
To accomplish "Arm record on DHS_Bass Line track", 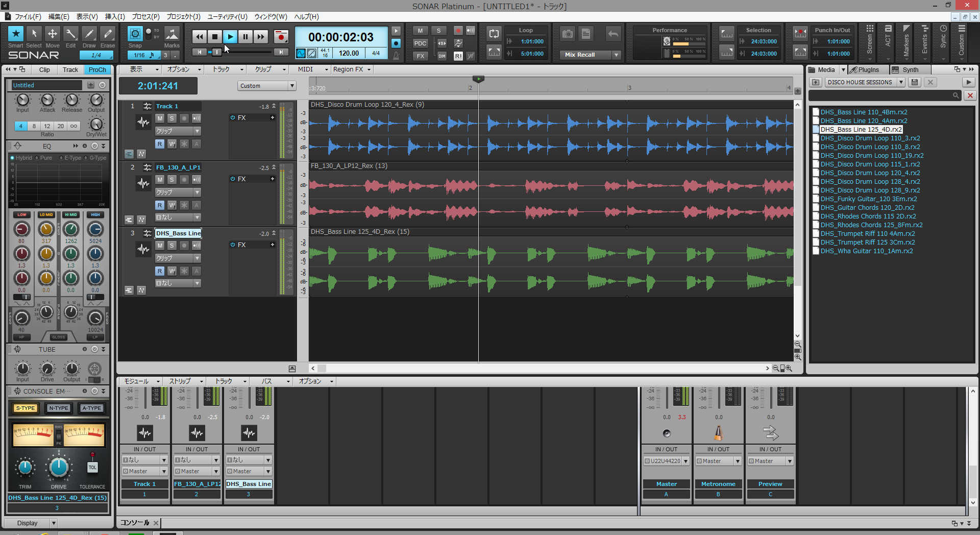I will 184,246.
